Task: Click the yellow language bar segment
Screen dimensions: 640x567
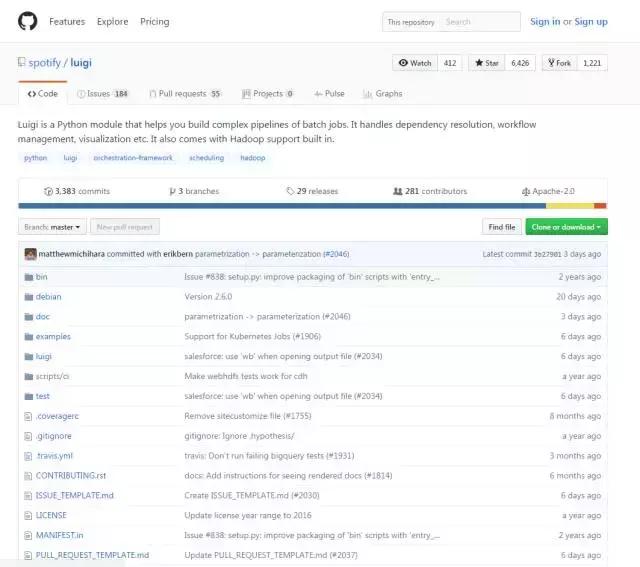Action: click(x=570, y=206)
